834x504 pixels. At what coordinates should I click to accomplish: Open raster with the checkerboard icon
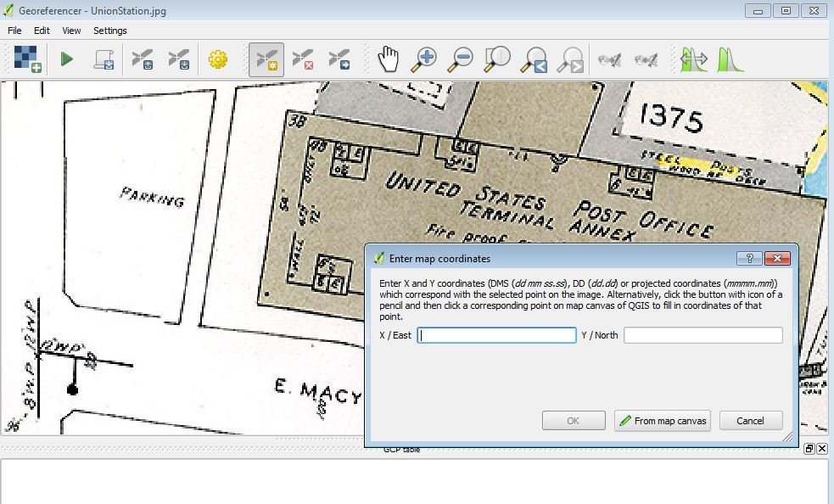(28, 59)
